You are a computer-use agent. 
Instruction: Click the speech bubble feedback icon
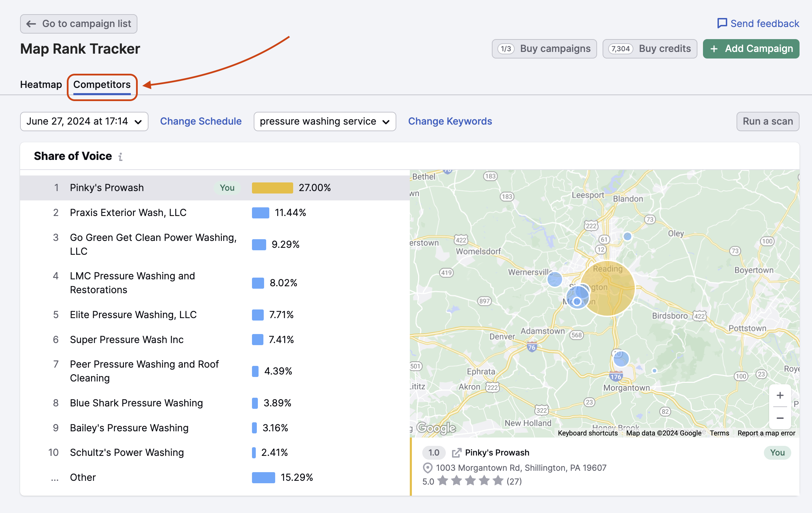coord(722,24)
